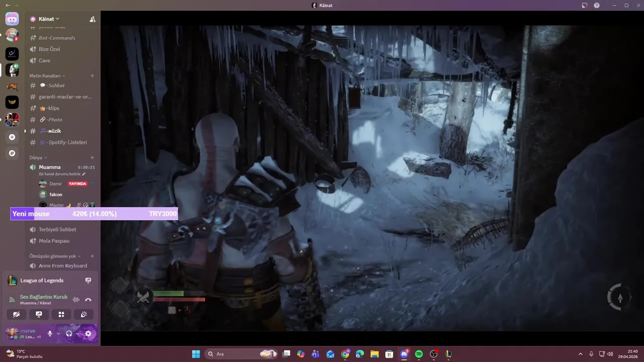Open Discord user settings gear
Image resolution: width=644 pixels, height=362 pixels.
[x=88, y=333]
